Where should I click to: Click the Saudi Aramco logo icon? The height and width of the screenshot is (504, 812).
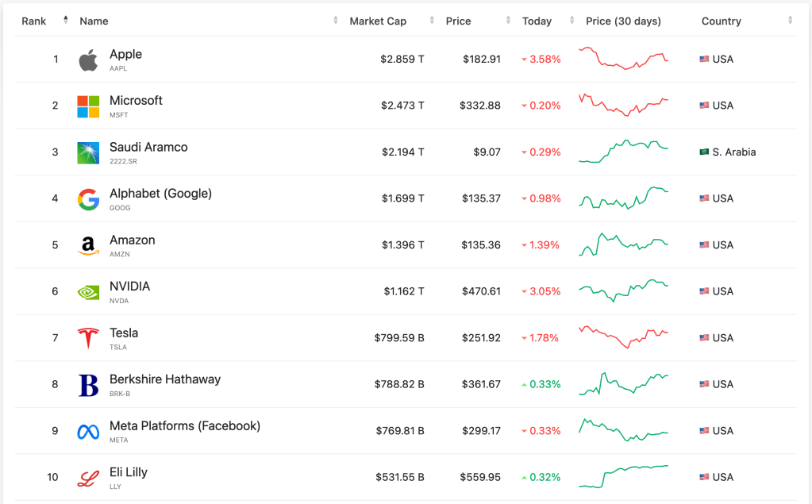coord(88,152)
